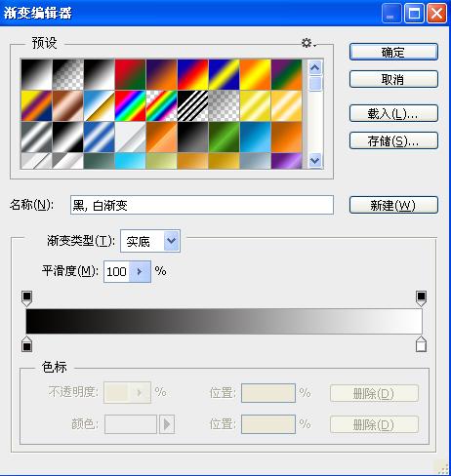The image size is (451, 476).
Task: Pick the solid blue gradient preset
Action: (x=256, y=137)
